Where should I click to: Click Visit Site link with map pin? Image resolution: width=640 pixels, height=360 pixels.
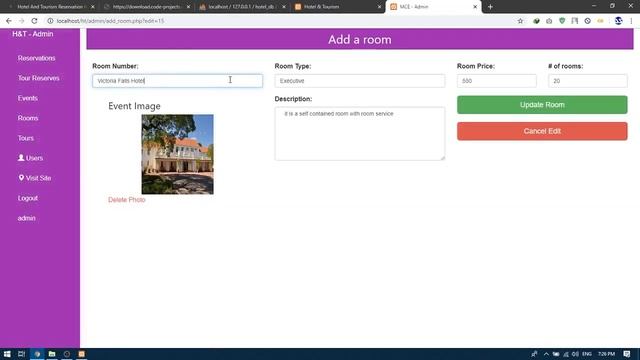34,178
